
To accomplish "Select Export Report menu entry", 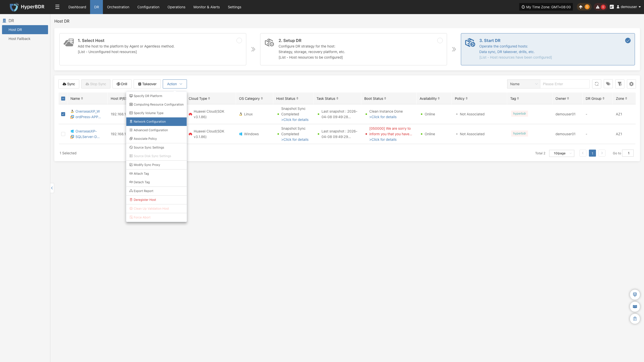I will [156, 191].
